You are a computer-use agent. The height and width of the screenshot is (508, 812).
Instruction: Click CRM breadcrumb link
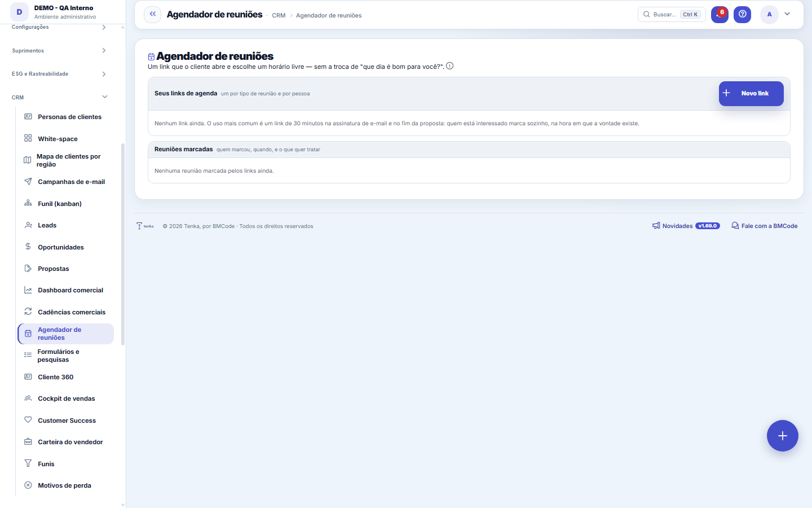tap(279, 15)
